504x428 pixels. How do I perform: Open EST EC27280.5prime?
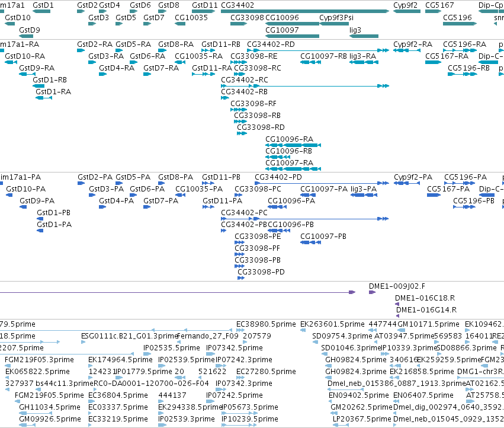click(265, 372)
